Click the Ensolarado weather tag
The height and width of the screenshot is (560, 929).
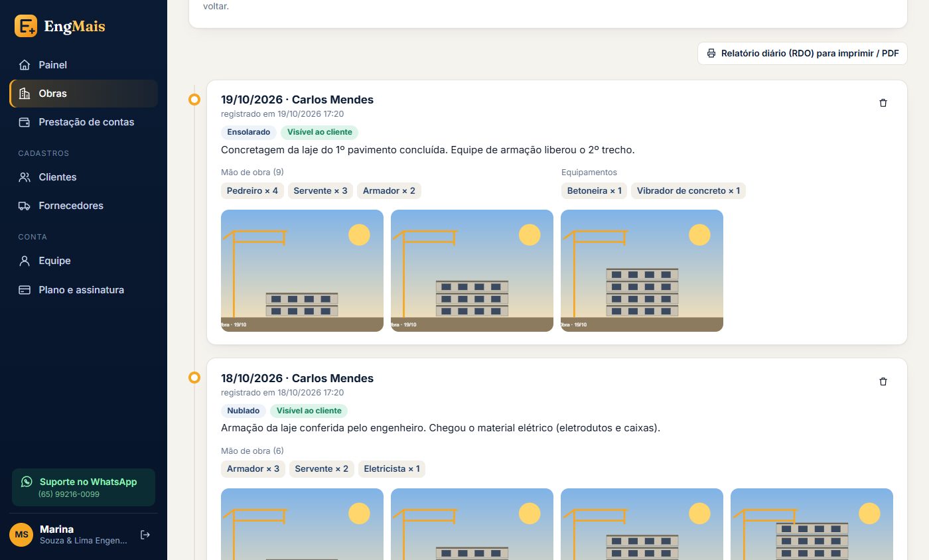tap(249, 132)
